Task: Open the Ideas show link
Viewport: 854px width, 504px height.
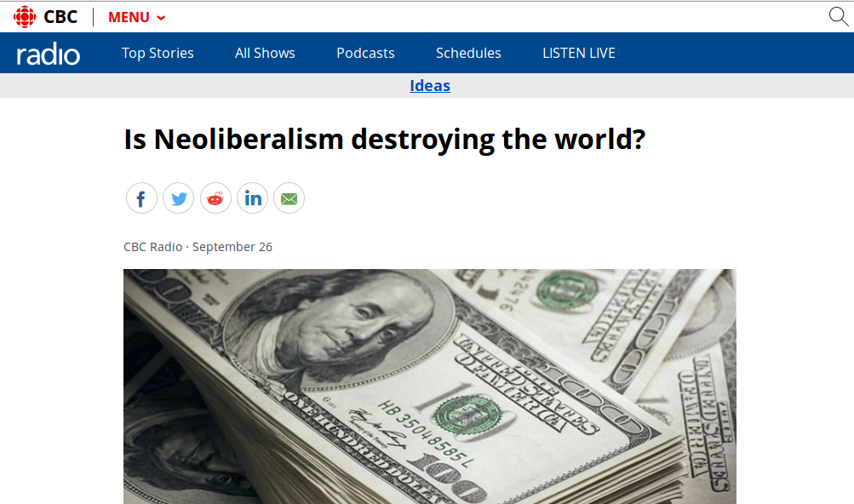Action: click(x=430, y=85)
